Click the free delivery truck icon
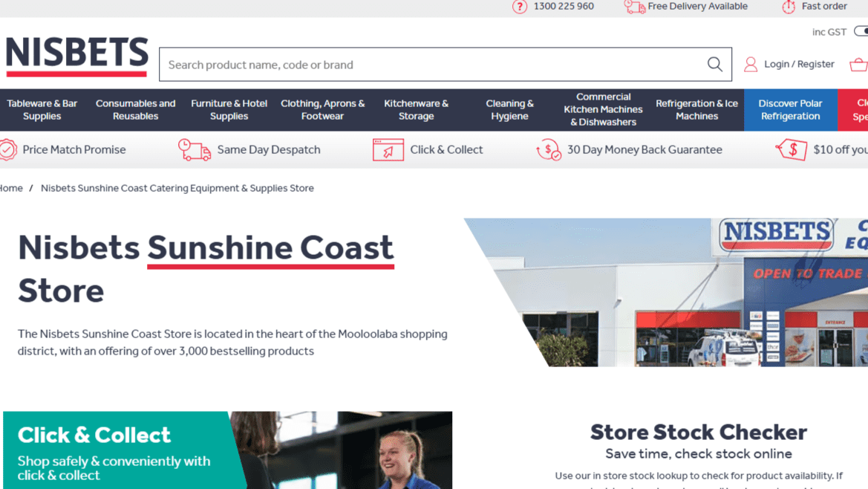868x489 pixels. click(x=634, y=7)
